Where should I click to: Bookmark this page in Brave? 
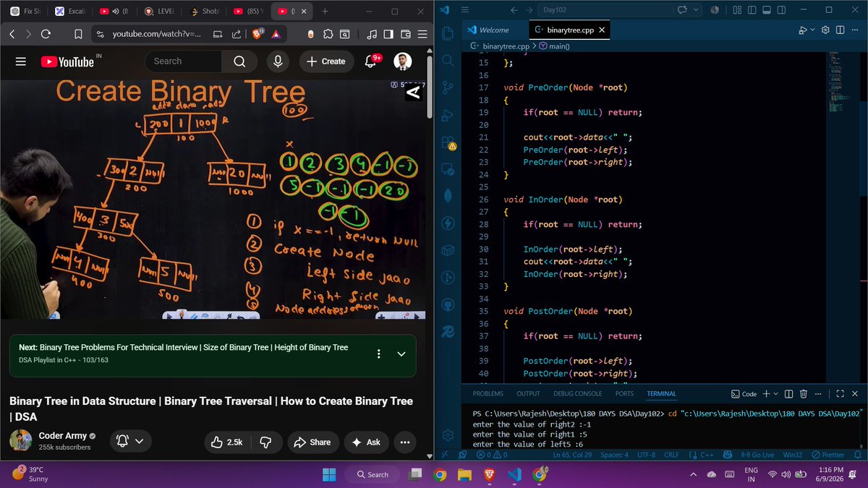point(78,34)
